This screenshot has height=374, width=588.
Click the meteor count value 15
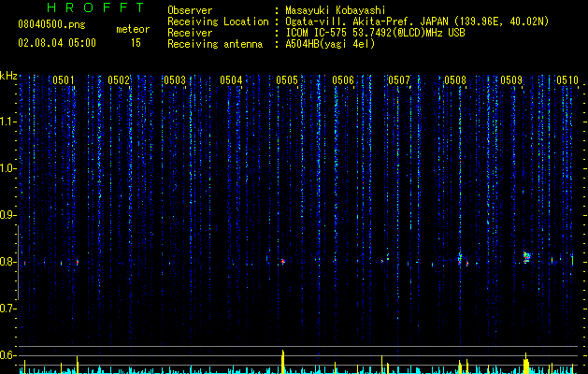click(x=136, y=43)
